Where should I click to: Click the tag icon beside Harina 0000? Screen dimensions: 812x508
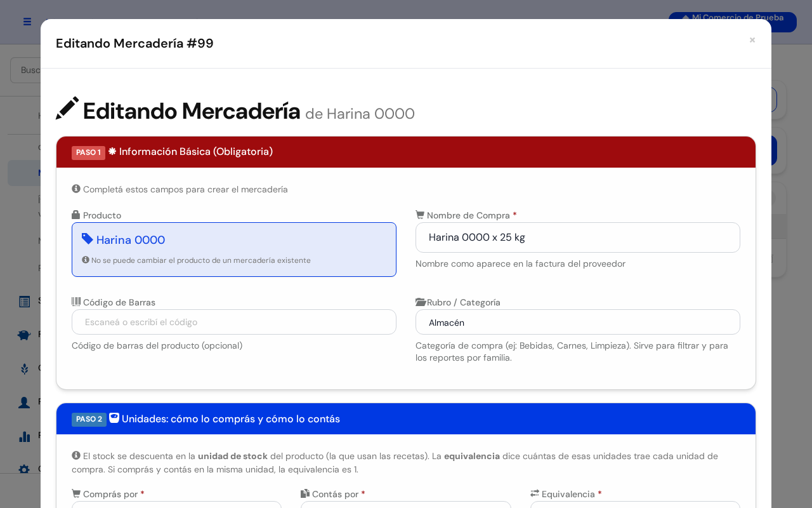(88, 239)
